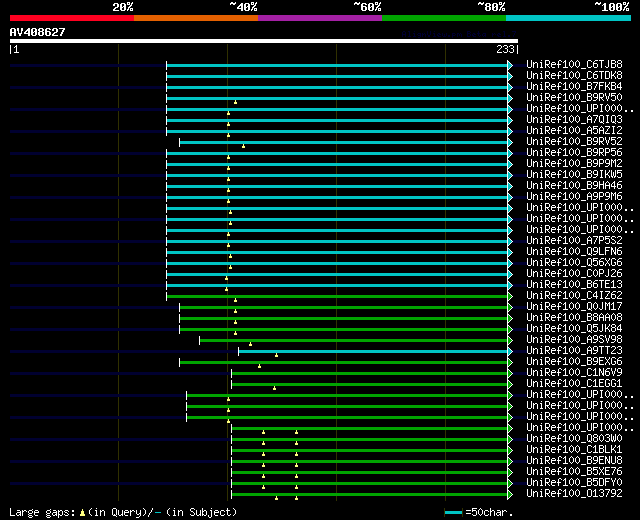Click the yellow gap marker under B9RV50 bar

pyautogui.click(x=236, y=102)
